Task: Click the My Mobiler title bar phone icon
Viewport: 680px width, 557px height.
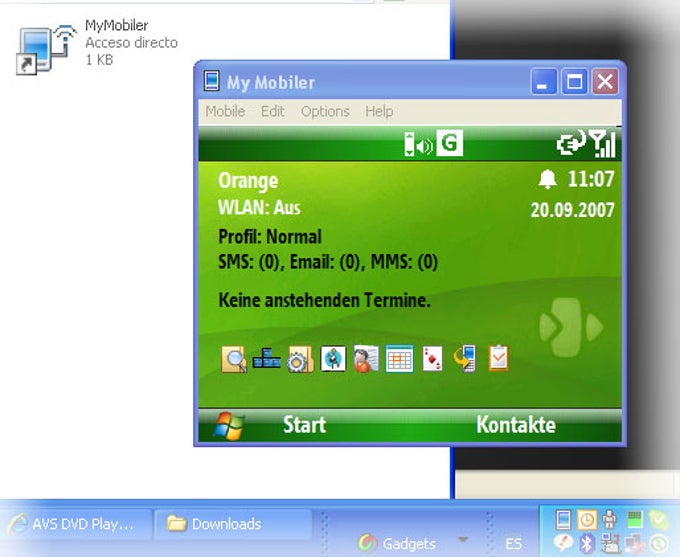Action: tap(212, 81)
